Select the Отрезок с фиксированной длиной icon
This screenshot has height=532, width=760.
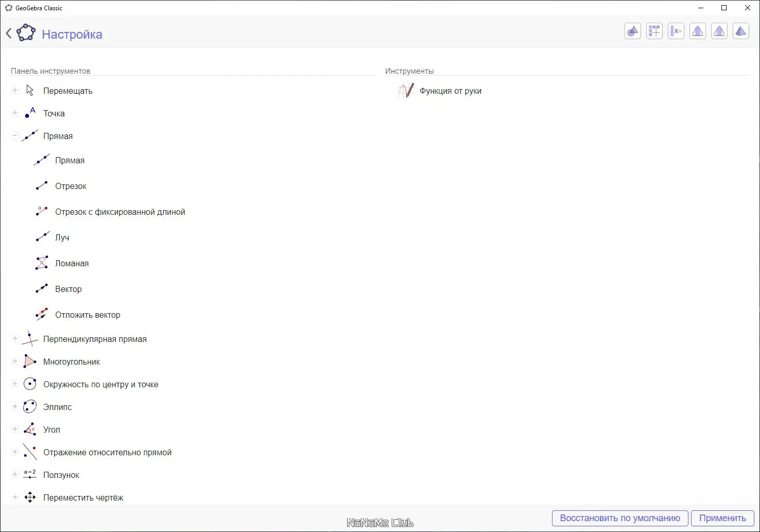tap(42, 212)
